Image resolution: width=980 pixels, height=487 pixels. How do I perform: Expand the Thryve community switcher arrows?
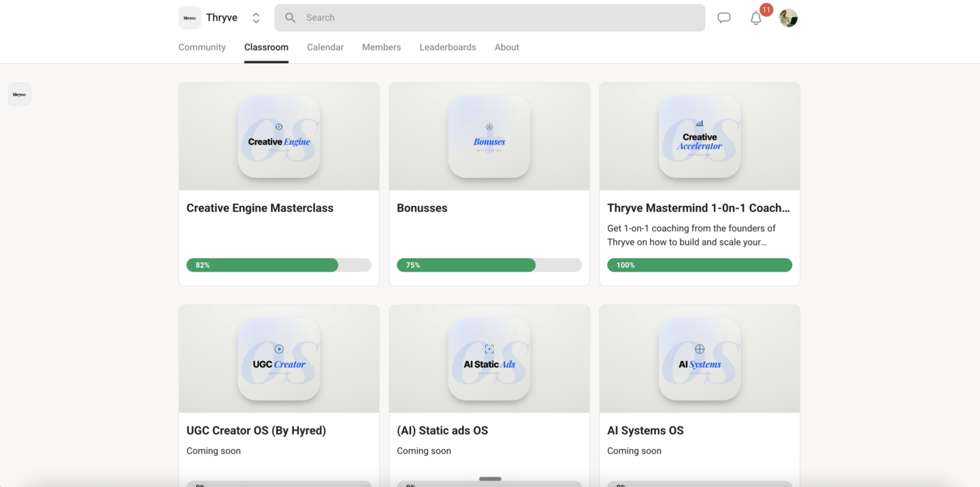256,18
